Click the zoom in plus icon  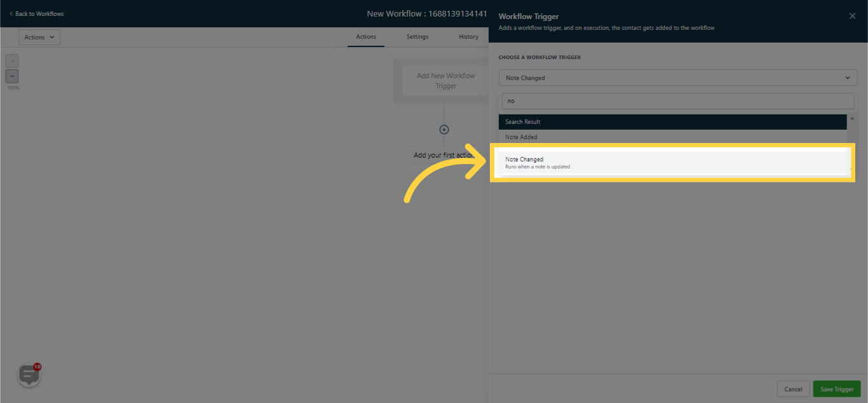11,60
